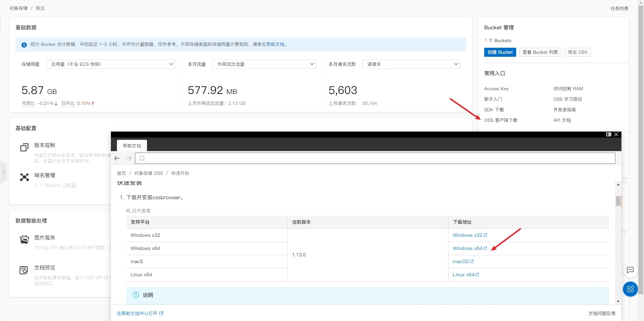This screenshot has height=321, width=644.
Task: Click help panel scrollbar down arrow
Action: [618, 301]
